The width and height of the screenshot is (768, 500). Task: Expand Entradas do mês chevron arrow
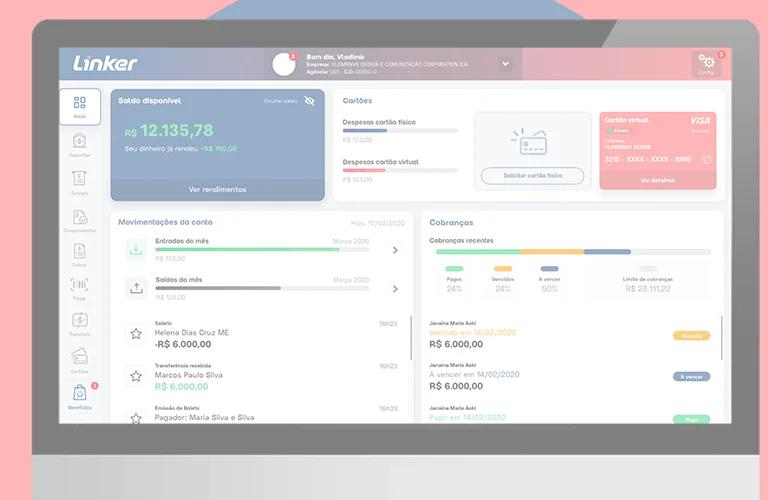(x=395, y=250)
